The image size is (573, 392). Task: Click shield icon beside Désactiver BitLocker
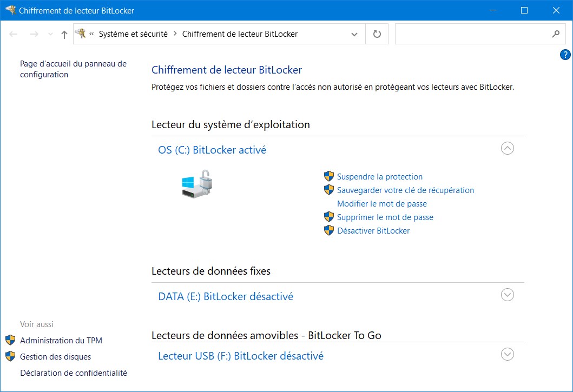(329, 230)
